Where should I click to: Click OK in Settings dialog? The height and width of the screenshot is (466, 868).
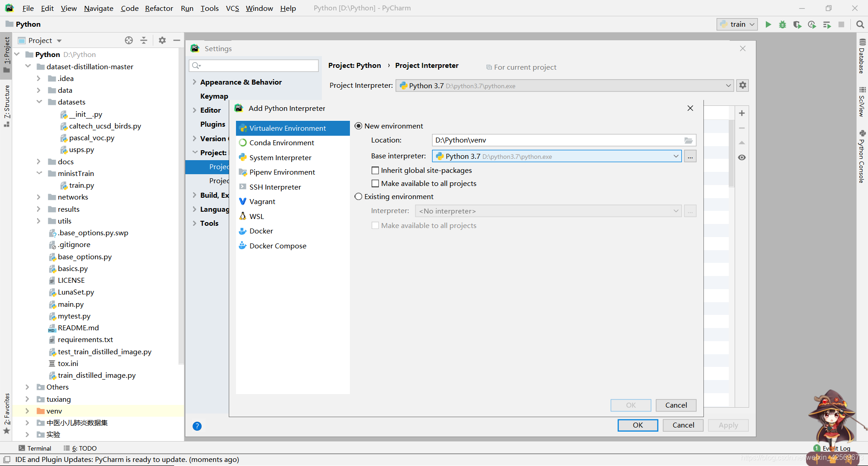[638, 425]
